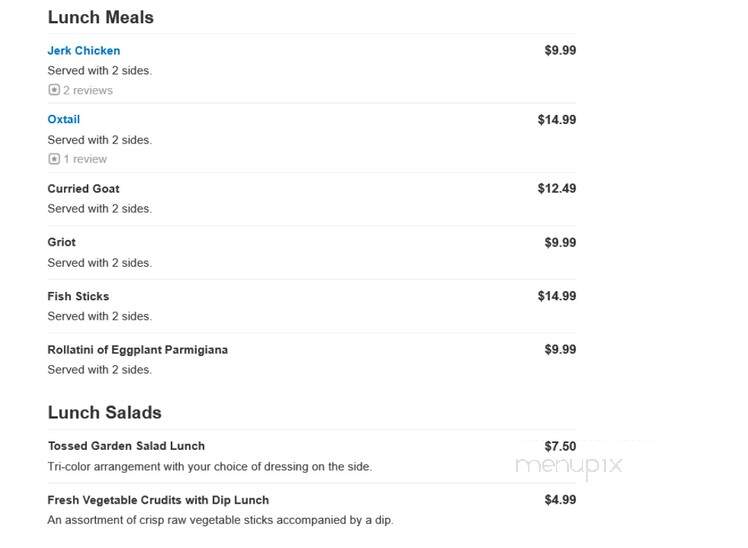Select Fresh Vegetable Crudits with Dip Lunch
748x548 pixels.
(158, 500)
